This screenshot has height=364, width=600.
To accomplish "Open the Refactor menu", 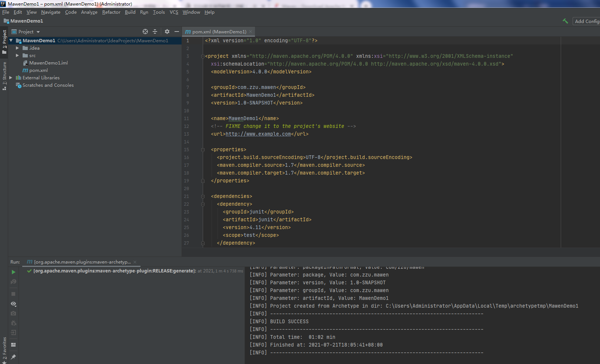I will point(111,12).
